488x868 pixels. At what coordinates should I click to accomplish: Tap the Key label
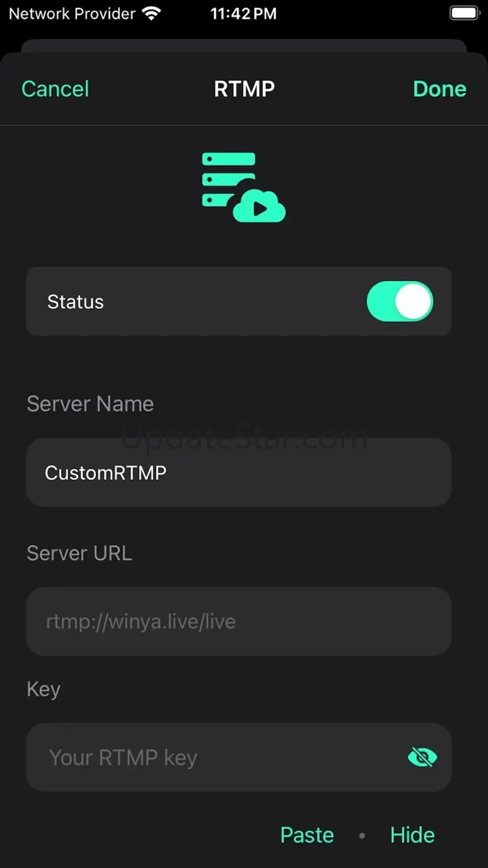tap(43, 689)
